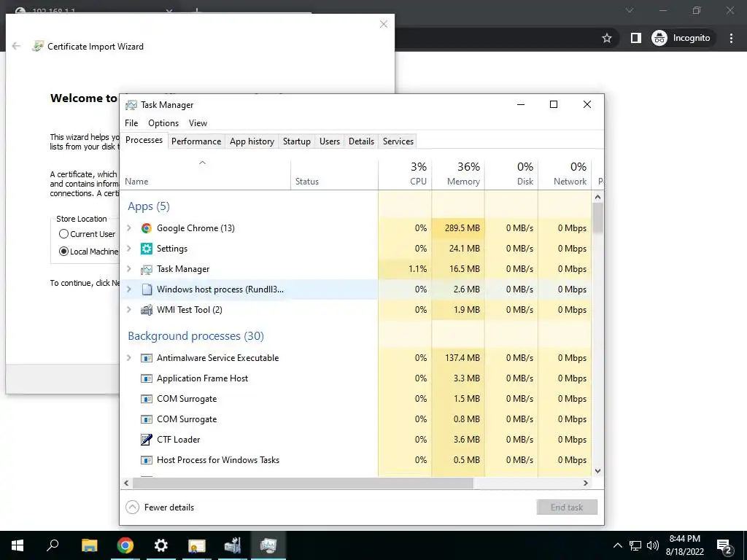
Task: Switch to the App history tab
Action: click(x=252, y=141)
